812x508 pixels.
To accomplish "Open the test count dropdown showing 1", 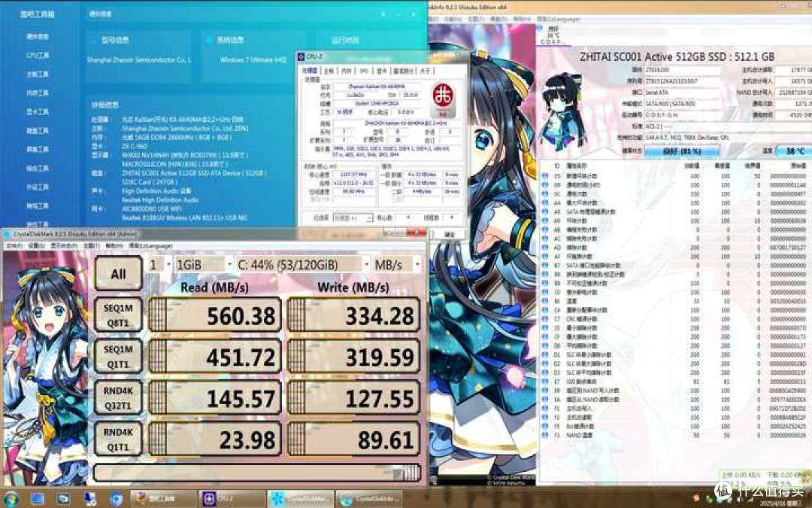I will [x=159, y=265].
